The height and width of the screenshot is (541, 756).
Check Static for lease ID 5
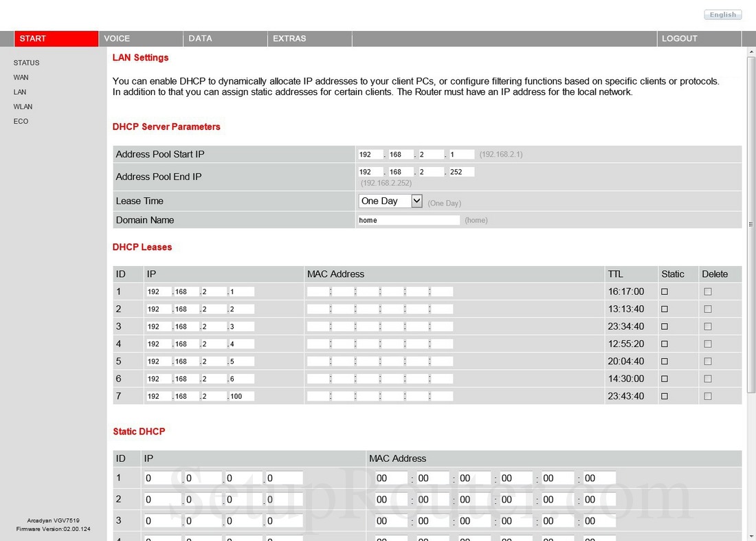coord(665,361)
